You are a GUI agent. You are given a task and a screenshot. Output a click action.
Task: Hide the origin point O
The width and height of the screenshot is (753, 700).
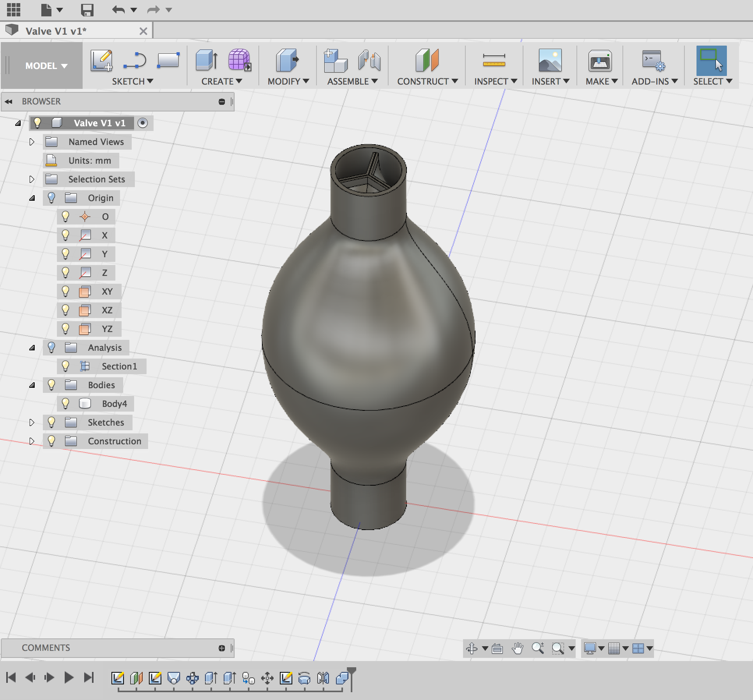point(65,216)
